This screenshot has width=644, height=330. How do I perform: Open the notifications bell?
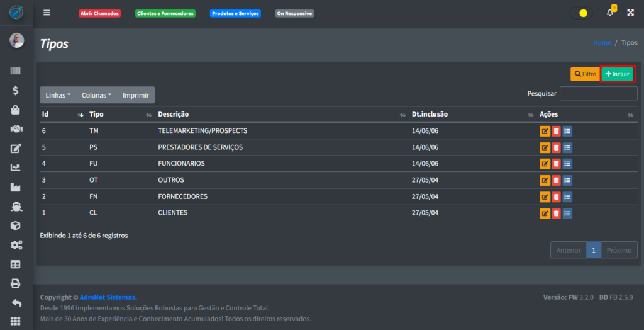pyautogui.click(x=609, y=13)
